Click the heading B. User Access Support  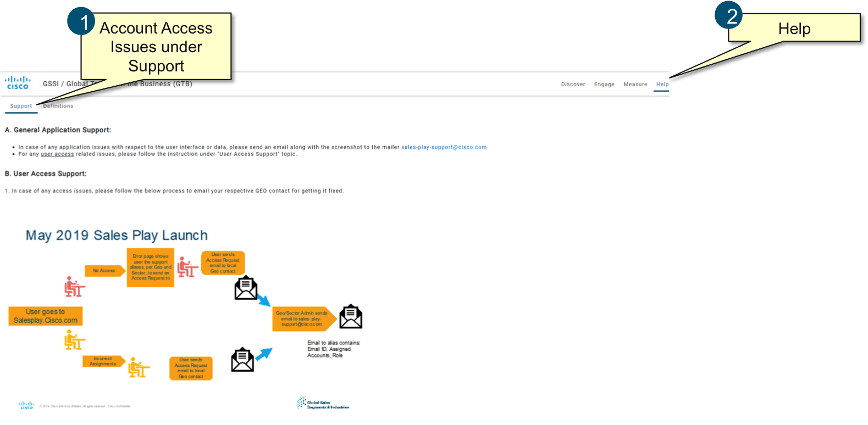[x=46, y=174]
